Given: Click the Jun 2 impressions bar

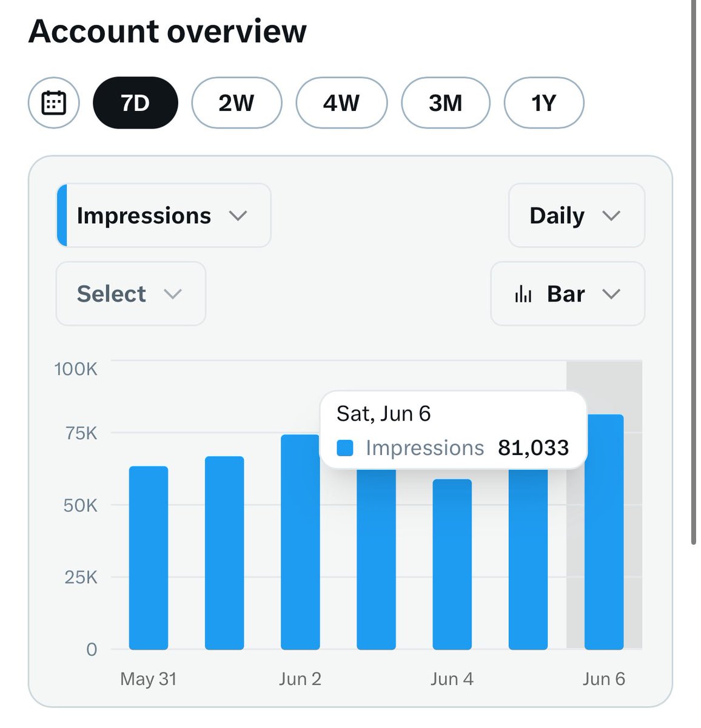Looking at the screenshot, I should (x=300, y=542).
